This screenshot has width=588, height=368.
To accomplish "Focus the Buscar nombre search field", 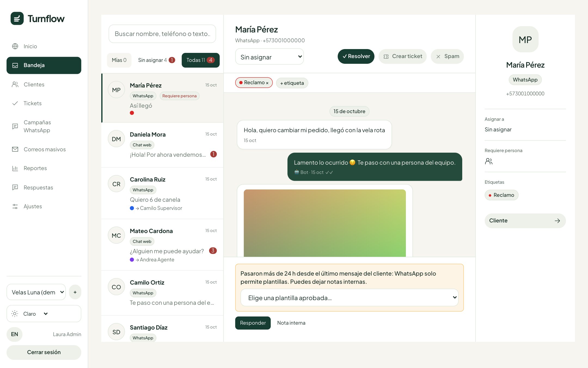I will (x=162, y=34).
